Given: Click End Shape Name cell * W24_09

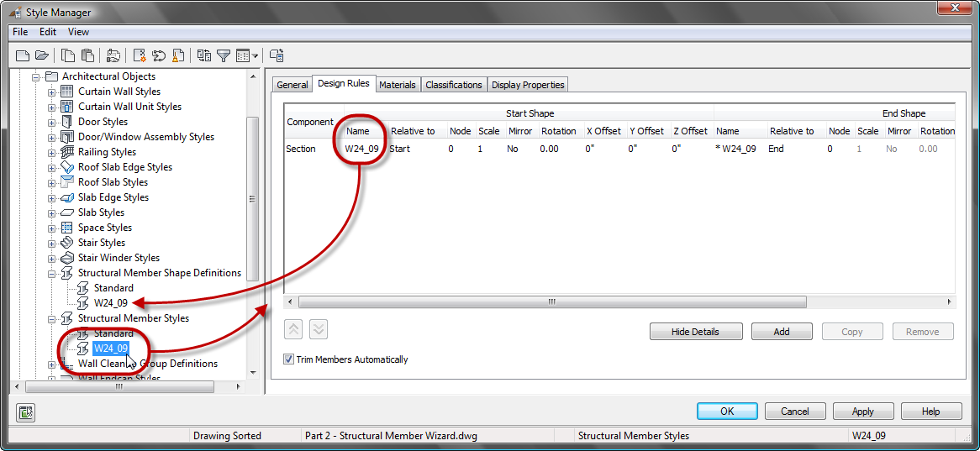Looking at the screenshot, I should point(735,149).
